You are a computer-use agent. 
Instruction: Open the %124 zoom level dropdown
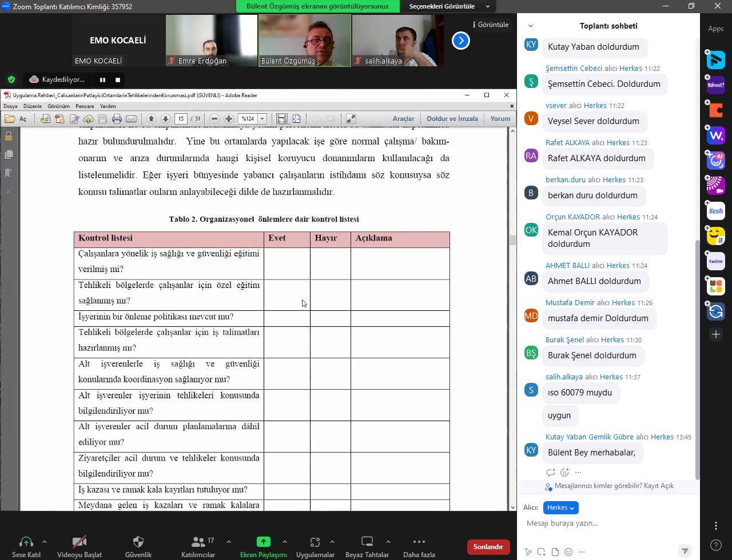(262, 119)
